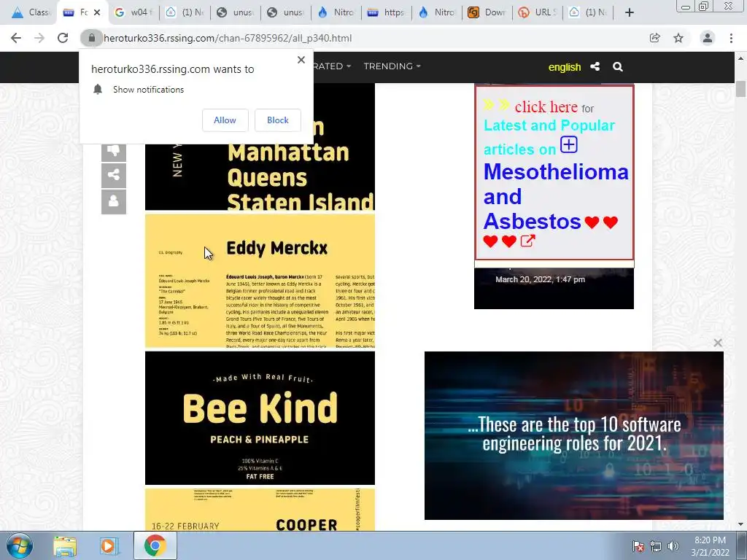
Task: Open a new tab with plus button
Action: pyautogui.click(x=630, y=12)
